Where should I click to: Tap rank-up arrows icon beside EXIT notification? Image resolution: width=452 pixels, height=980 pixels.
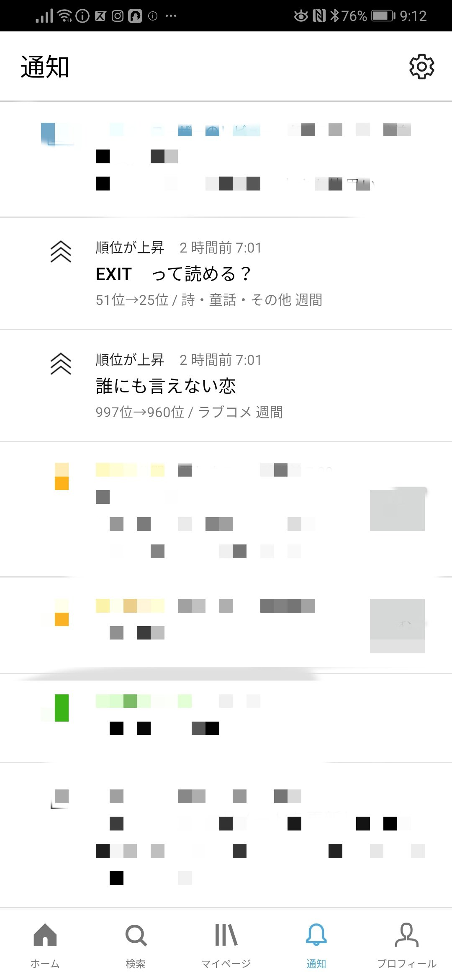click(x=61, y=252)
